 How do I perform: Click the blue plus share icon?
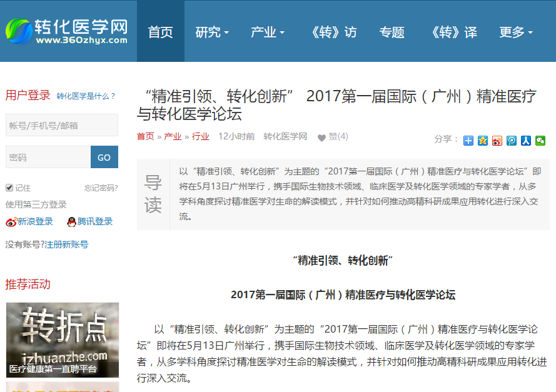468,141
